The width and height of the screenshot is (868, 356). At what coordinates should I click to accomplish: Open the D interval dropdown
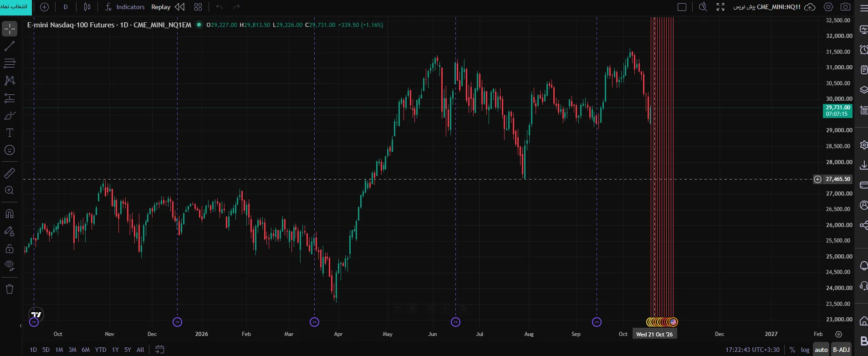(66, 7)
